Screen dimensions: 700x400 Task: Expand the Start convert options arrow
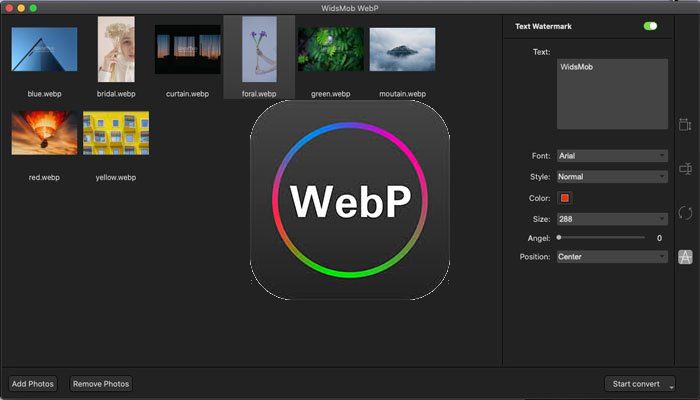(x=671, y=387)
